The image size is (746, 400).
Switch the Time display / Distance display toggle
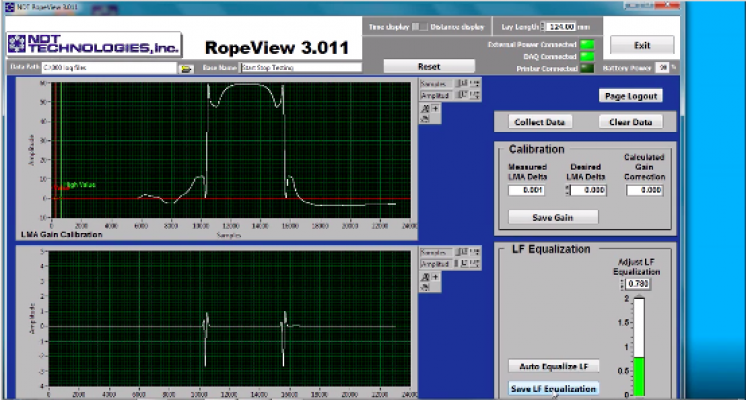coord(422,27)
